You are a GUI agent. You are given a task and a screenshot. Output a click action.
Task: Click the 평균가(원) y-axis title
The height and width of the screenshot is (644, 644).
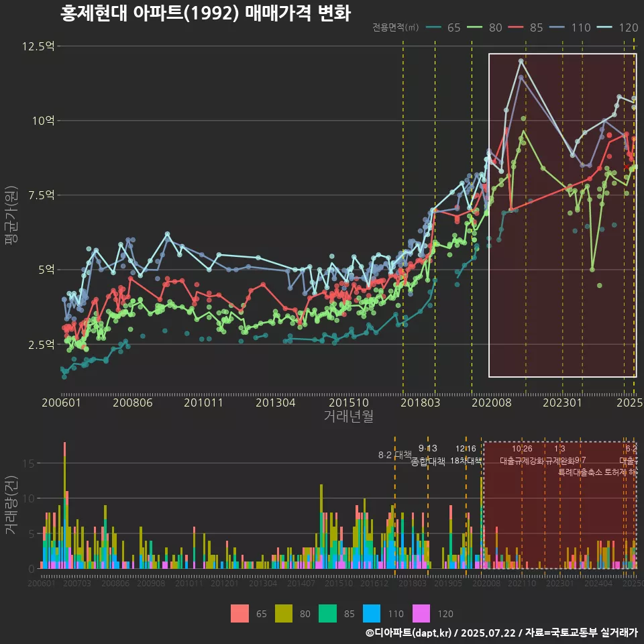(x=11, y=215)
